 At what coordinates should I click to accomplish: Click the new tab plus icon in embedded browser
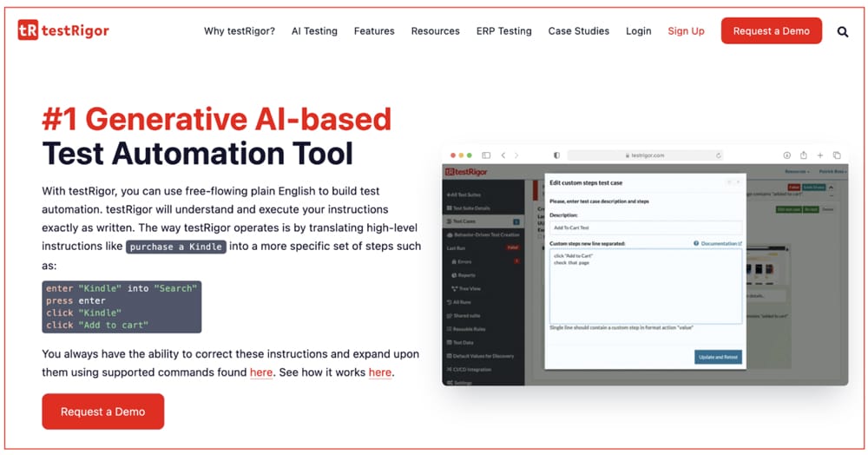click(x=820, y=155)
